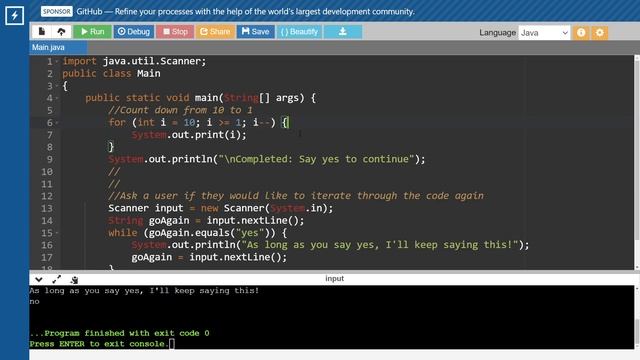Collapse the for loop fold on line 6

pos(57,123)
